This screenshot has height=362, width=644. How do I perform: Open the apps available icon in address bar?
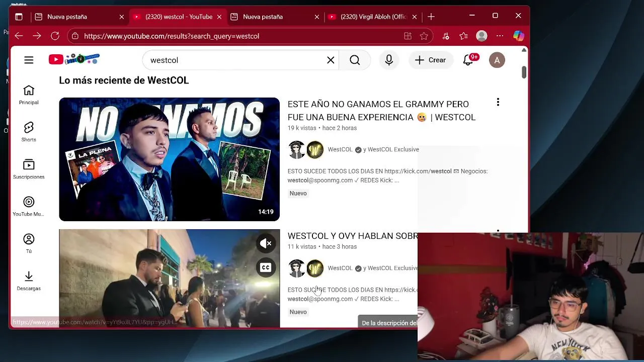pos(408,36)
